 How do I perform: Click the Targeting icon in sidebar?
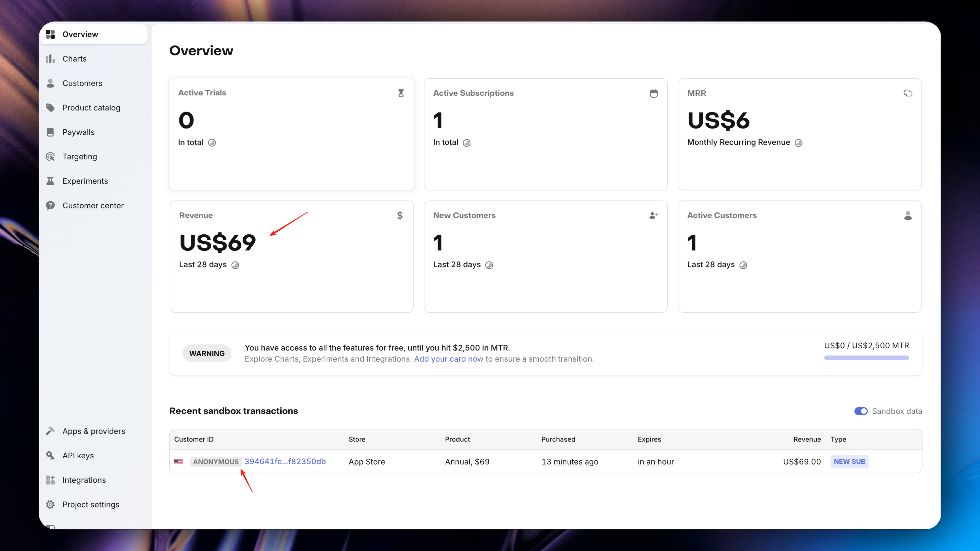click(50, 157)
